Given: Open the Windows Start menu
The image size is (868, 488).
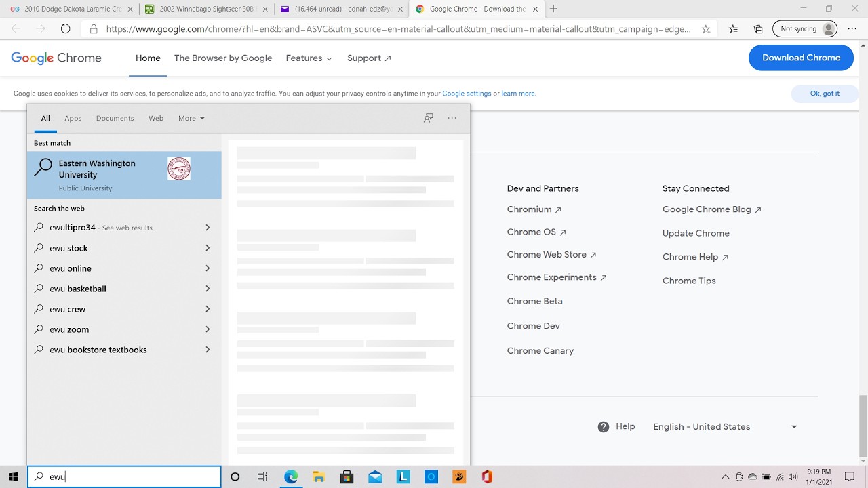Looking at the screenshot, I should [13, 476].
